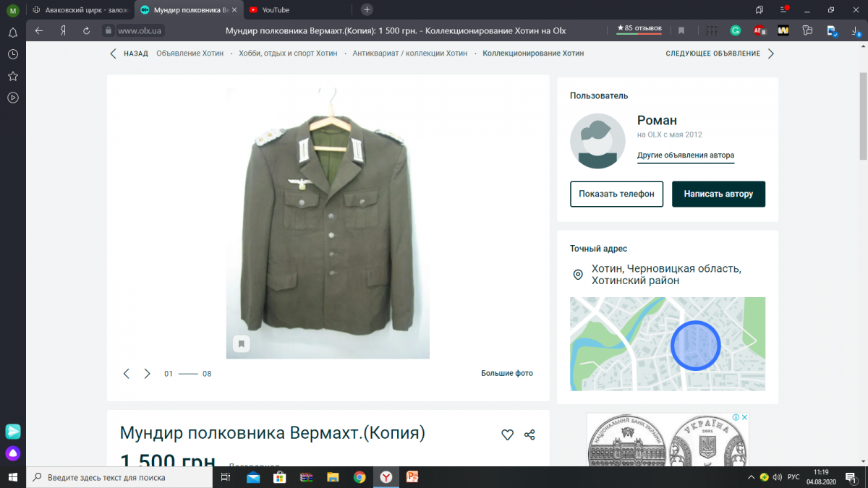
Task: Open the browser menu icon with red dot
Action: 783,9
